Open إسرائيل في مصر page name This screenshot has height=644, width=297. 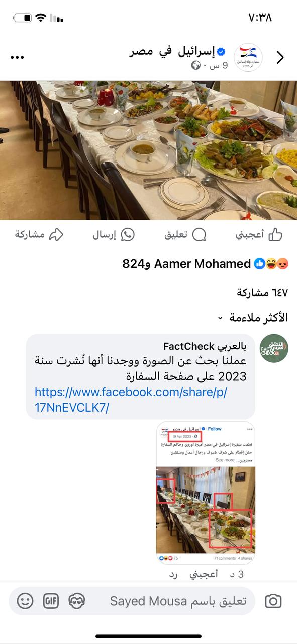(178, 51)
